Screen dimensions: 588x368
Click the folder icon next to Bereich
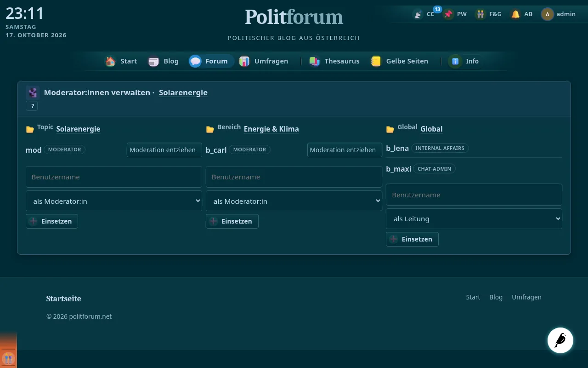(x=210, y=130)
